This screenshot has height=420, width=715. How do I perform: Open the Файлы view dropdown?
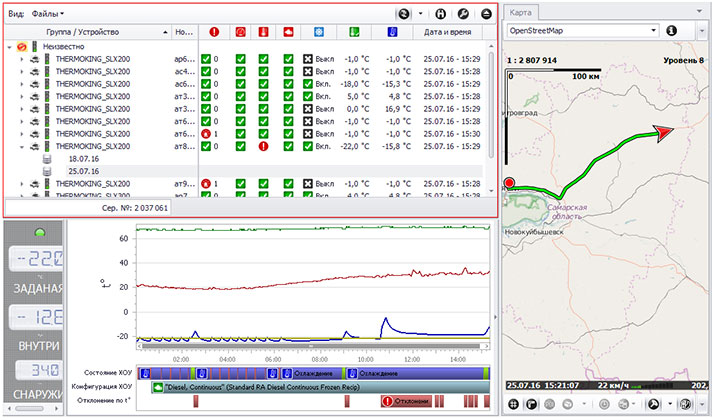(x=47, y=14)
